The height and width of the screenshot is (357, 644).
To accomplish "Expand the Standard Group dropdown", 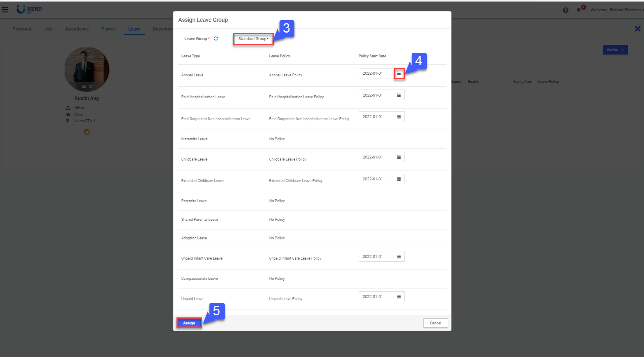I will click(x=253, y=39).
